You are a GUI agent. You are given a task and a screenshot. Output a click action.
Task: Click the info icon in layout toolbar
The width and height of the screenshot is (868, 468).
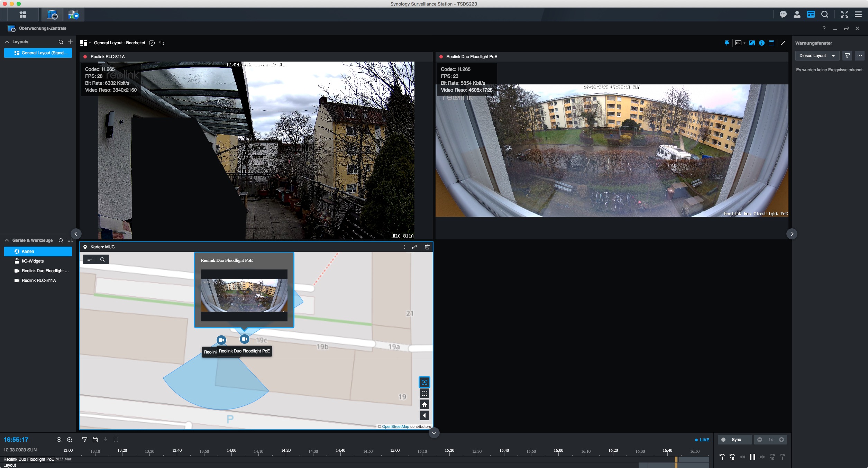[761, 43]
